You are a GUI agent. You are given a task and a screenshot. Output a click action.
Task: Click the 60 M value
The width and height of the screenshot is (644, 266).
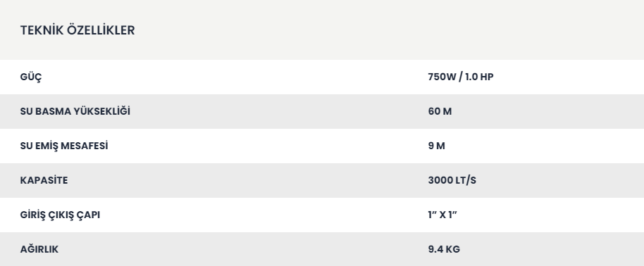coord(440,111)
